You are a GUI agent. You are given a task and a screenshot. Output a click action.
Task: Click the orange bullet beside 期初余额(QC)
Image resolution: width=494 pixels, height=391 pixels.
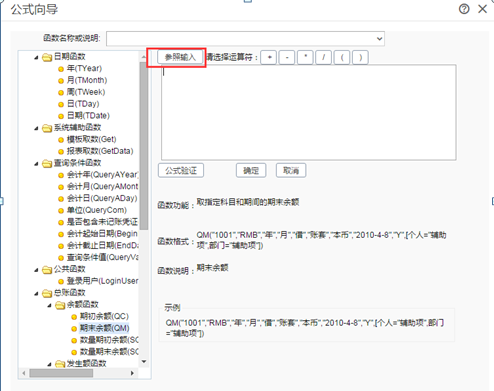(x=74, y=317)
